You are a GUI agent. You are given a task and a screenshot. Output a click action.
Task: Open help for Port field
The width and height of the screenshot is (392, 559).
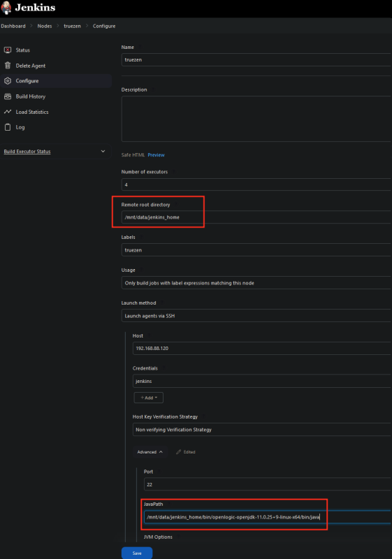coord(159,471)
